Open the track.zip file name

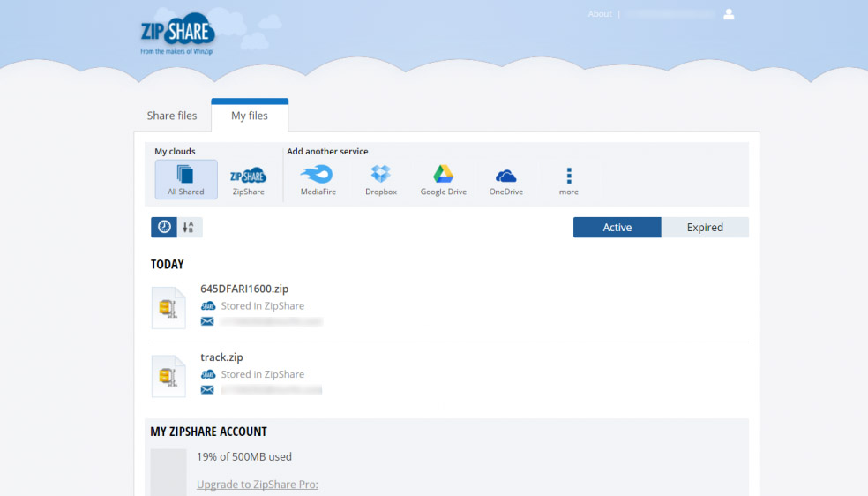pos(221,357)
